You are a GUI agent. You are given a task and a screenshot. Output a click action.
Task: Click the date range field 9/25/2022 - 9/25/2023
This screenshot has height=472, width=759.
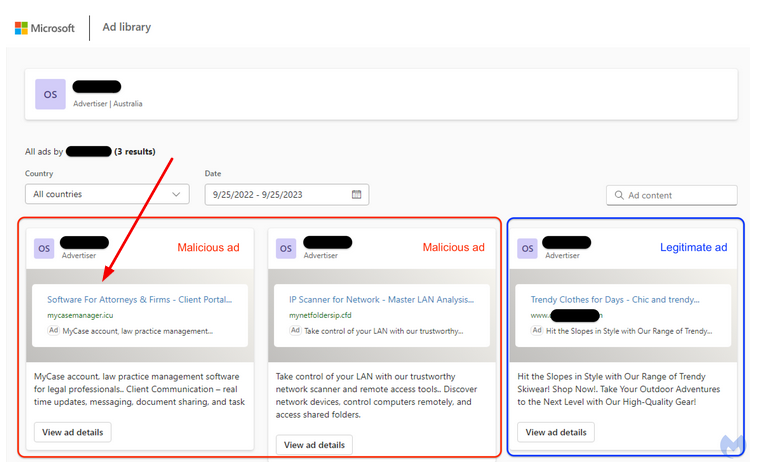coord(287,195)
